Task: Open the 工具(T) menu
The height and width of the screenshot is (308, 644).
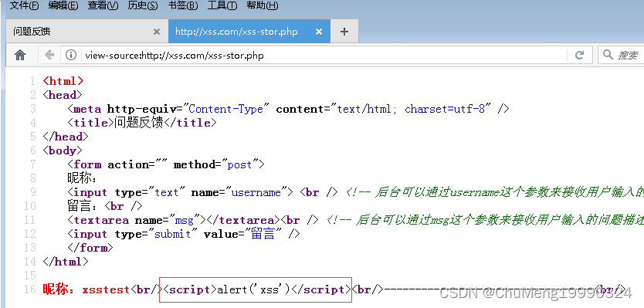Action: pos(222,5)
